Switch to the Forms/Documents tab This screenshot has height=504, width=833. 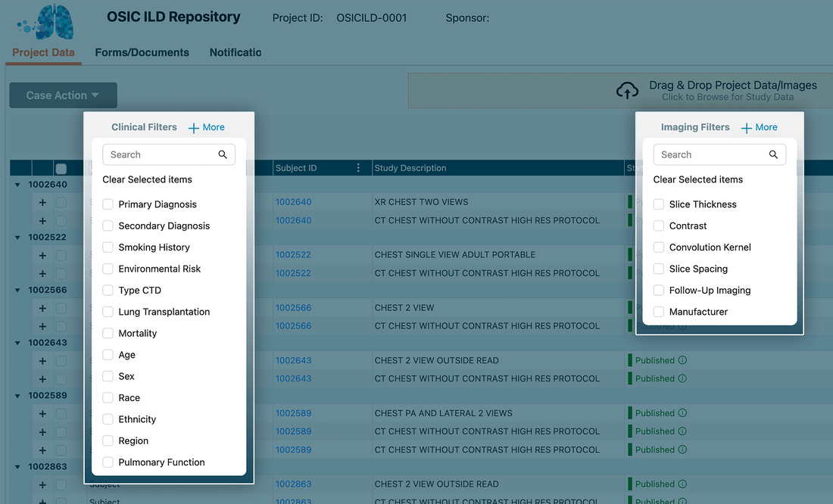pos(142,53)
